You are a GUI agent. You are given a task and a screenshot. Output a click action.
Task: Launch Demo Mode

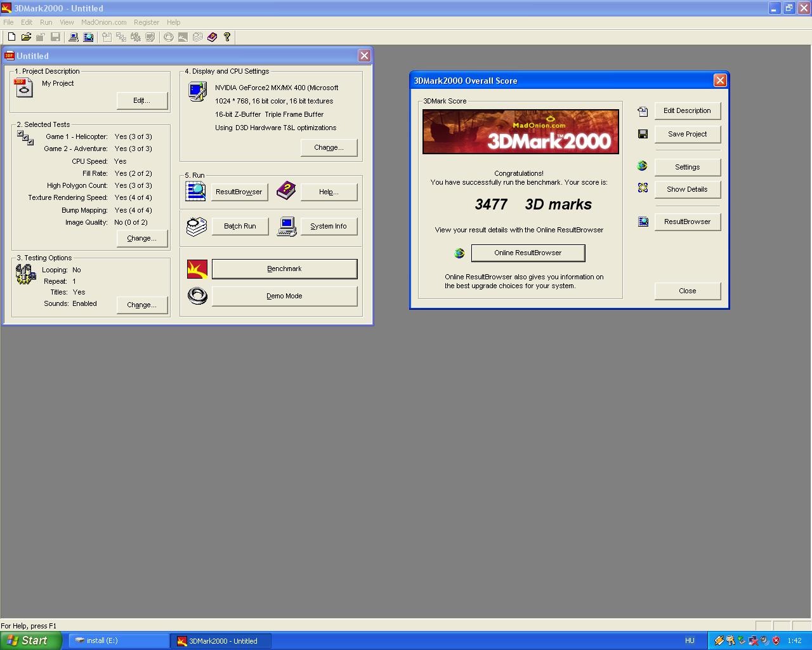(284, 296)
